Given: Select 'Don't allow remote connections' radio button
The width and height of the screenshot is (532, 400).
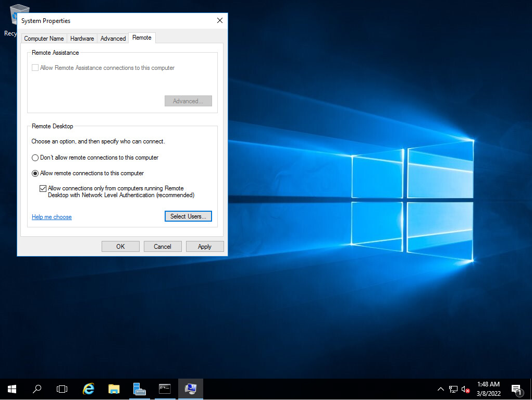Looking at the screenshot, I should coord(35,158).
